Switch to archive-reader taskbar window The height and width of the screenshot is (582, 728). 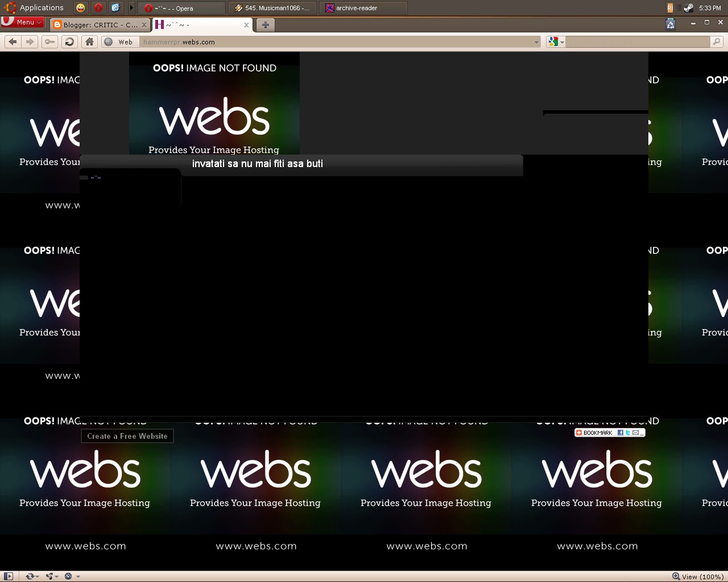[x=363, y=8]
